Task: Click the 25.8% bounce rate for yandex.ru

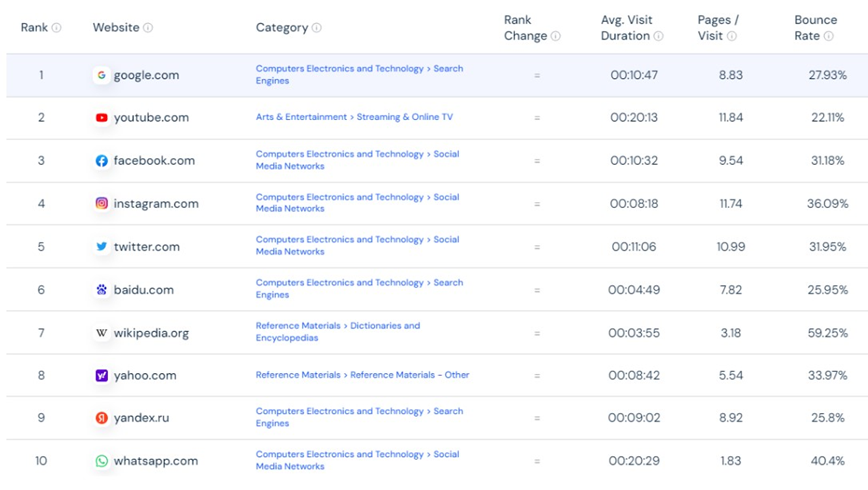Action: pos(828,418)
